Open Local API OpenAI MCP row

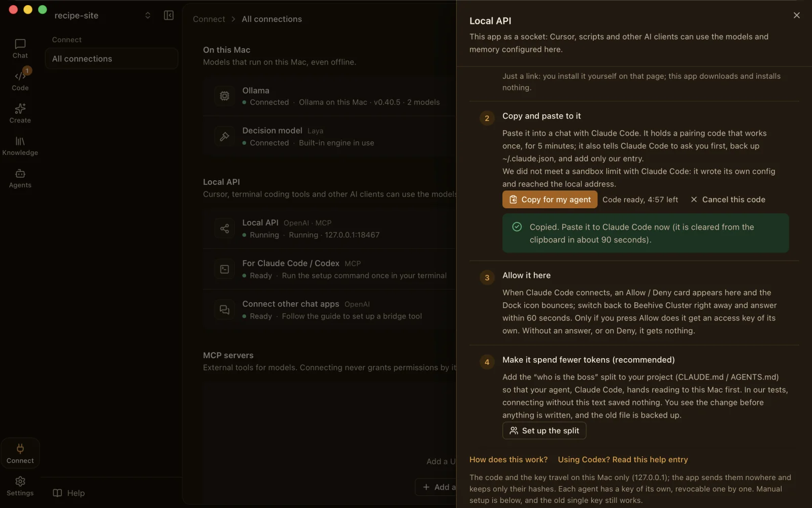coord(330,229)
